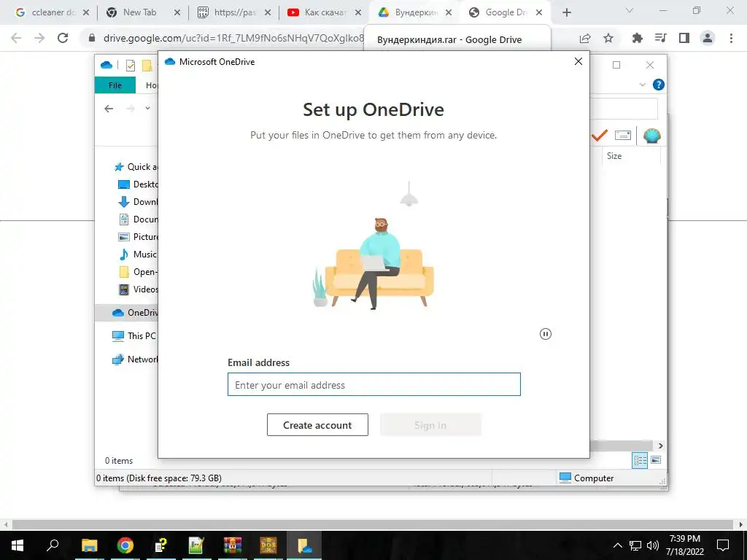Image resolution: width=747 pixels, height=560 pixels.
Task: Switch to the Google Dr browser tab
Action: click(x=506, y=12)
